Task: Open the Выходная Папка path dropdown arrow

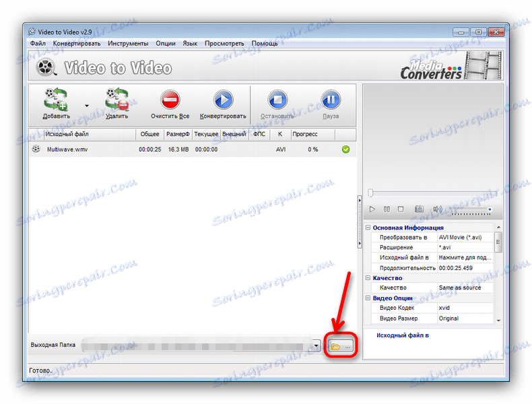Action: 316,346
